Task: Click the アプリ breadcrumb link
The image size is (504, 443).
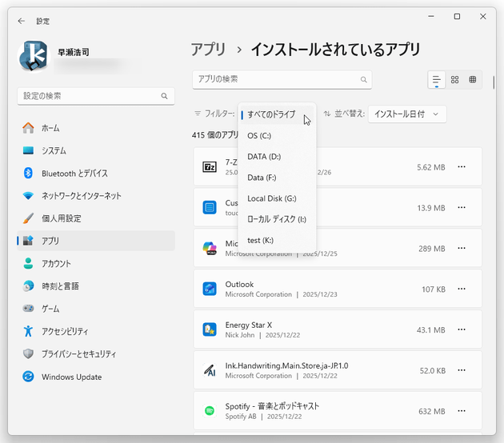Action: (x=209, y=50)
